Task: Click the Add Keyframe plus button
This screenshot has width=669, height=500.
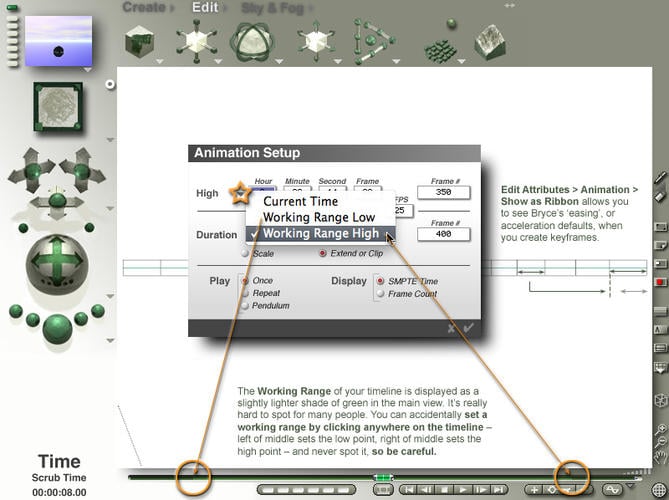Action: pos(535,490)
